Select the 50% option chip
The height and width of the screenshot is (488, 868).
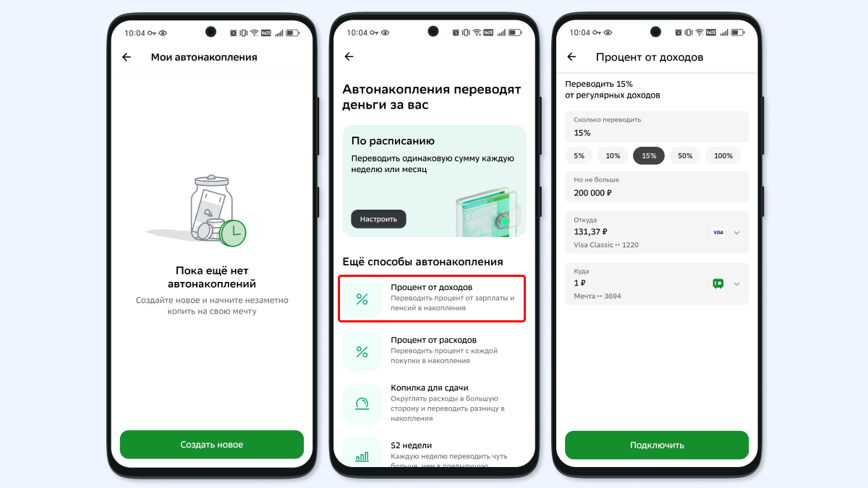(x=684, y=155)
